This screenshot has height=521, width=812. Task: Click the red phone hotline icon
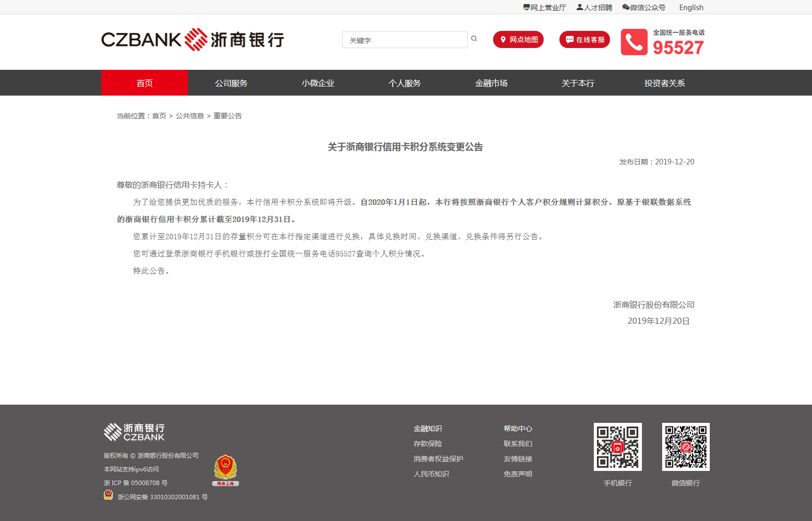point(634,42)
